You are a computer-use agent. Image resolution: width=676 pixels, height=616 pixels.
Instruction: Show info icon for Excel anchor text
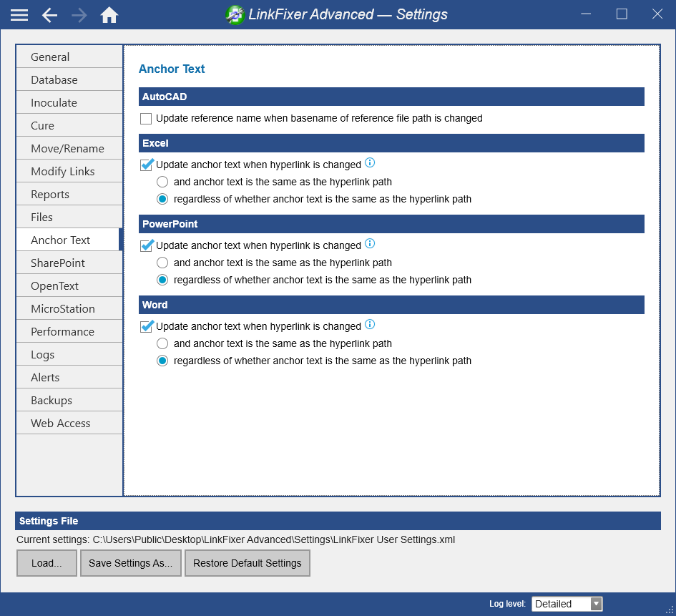[x=370, y=163]
